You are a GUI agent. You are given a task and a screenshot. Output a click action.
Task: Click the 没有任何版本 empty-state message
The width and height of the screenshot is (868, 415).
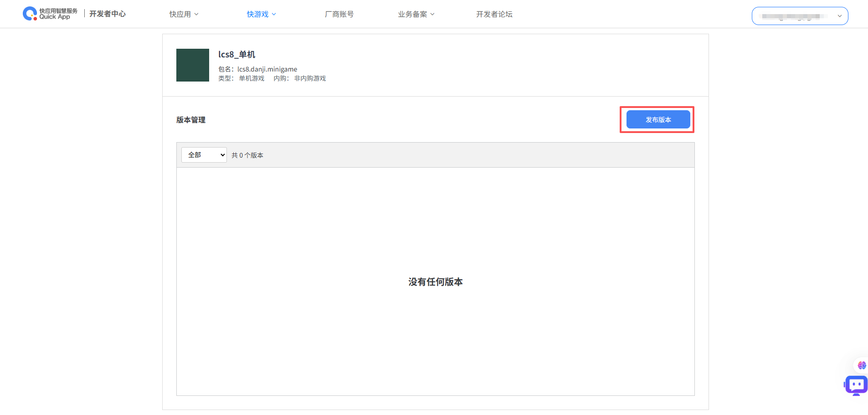pos(435,282)
